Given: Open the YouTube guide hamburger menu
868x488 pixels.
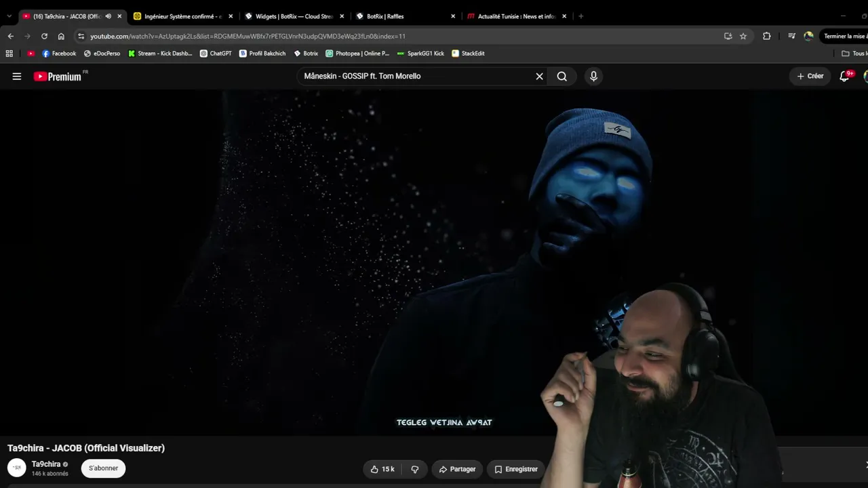Looking at the screenshot, I should (x=17, y=77).
